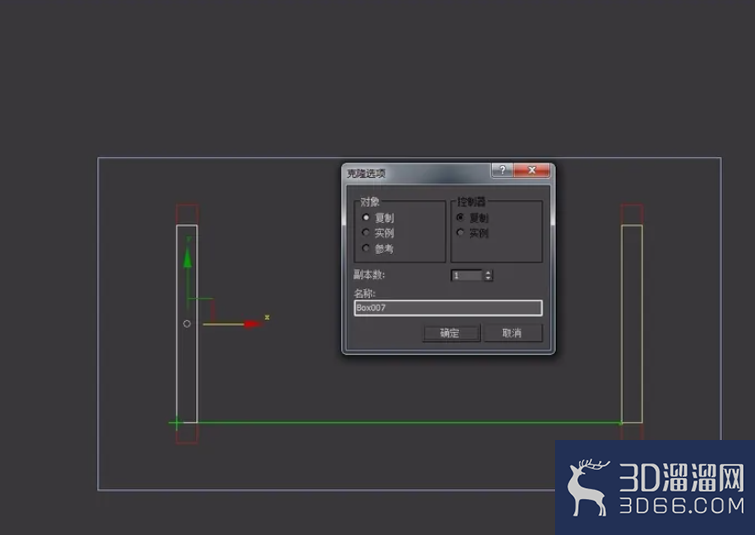The height and width of the screenshot is (535, 755).
Task: Click the small circle pivot marker on left box
Action: coord(187,324)
